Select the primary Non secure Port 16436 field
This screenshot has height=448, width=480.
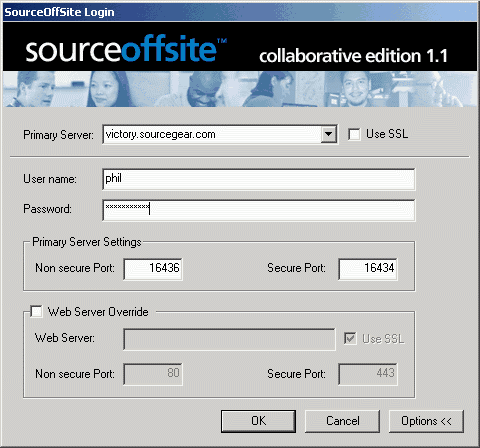[x=153, y=269]
